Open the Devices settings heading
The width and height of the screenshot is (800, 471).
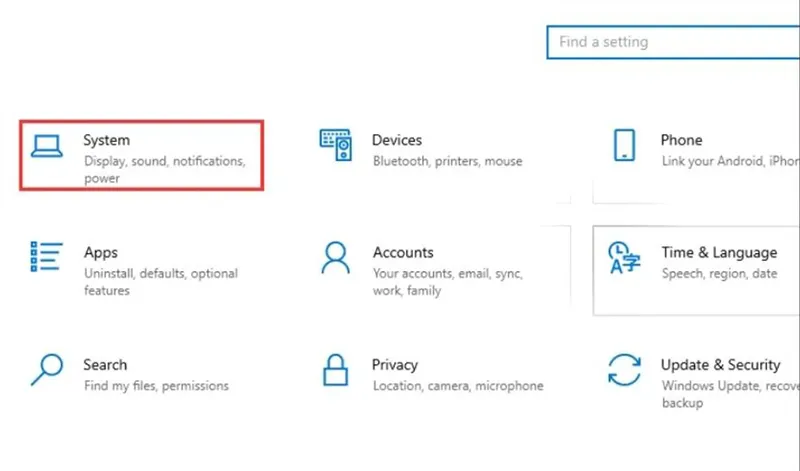[x=397, y=140]
